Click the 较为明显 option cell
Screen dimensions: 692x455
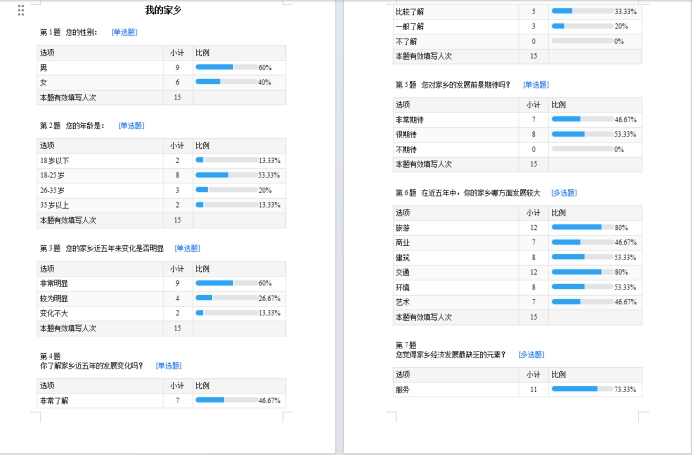click(100, 299)
